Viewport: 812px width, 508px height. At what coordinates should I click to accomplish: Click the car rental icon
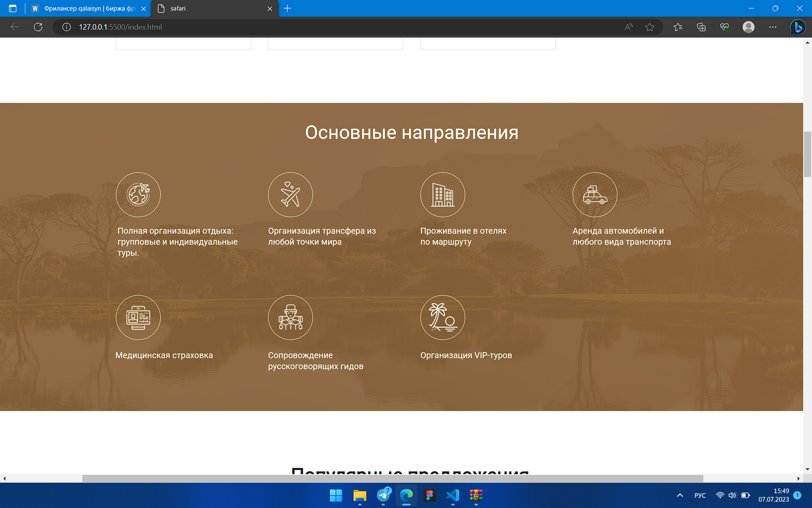pos(595,195)
